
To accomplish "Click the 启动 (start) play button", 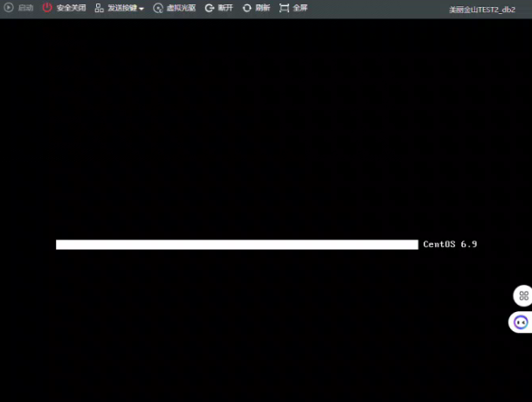I will coord(18,8).
